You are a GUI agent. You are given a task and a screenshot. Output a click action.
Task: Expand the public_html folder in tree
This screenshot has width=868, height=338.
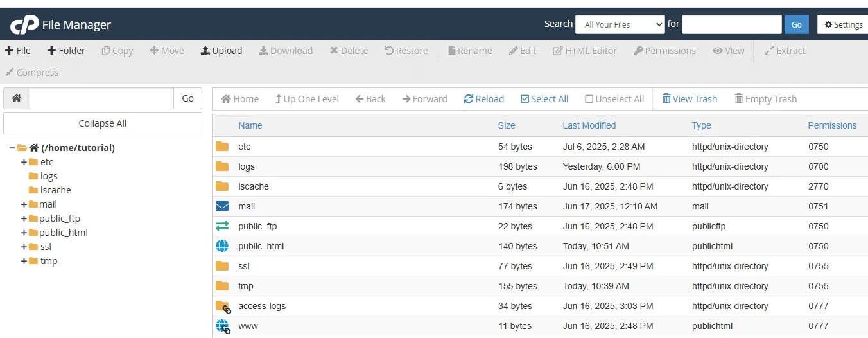point(24,233)
